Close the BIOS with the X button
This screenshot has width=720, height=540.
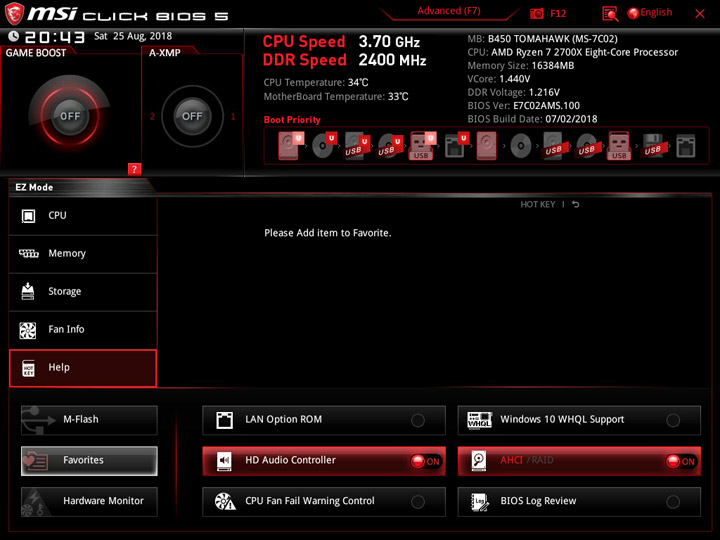pos(700,14)
